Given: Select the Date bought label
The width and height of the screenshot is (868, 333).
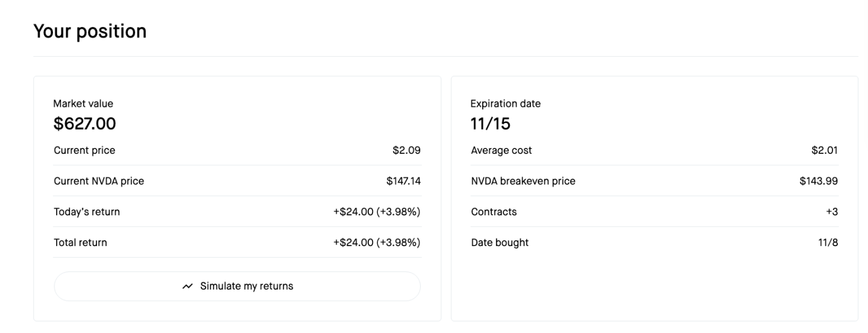Looking at the screenshot, I should 500,243.
